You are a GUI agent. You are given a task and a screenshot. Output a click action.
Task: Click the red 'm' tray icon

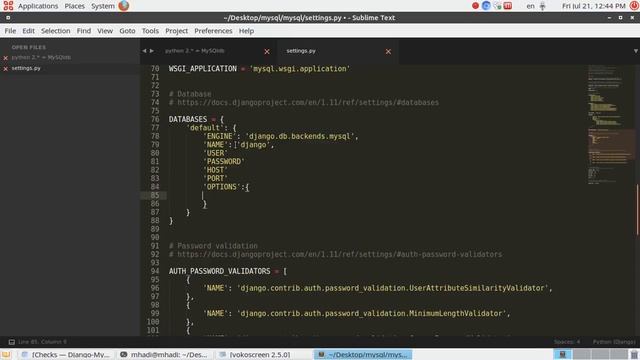[508, 6]
